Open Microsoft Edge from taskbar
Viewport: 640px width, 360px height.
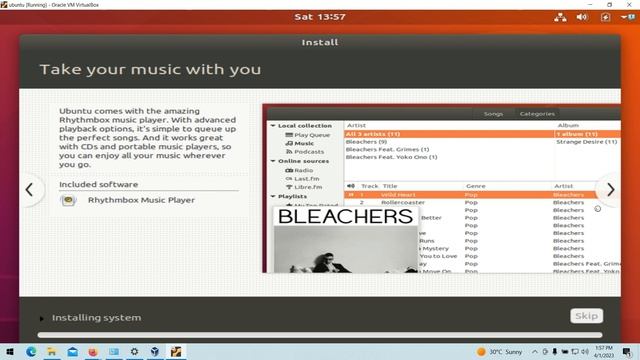pos(31,351)
